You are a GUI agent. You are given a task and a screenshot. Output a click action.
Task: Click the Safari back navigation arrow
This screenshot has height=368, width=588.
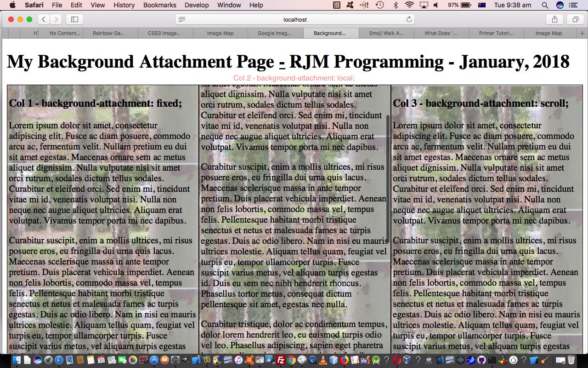click(44, 19)
